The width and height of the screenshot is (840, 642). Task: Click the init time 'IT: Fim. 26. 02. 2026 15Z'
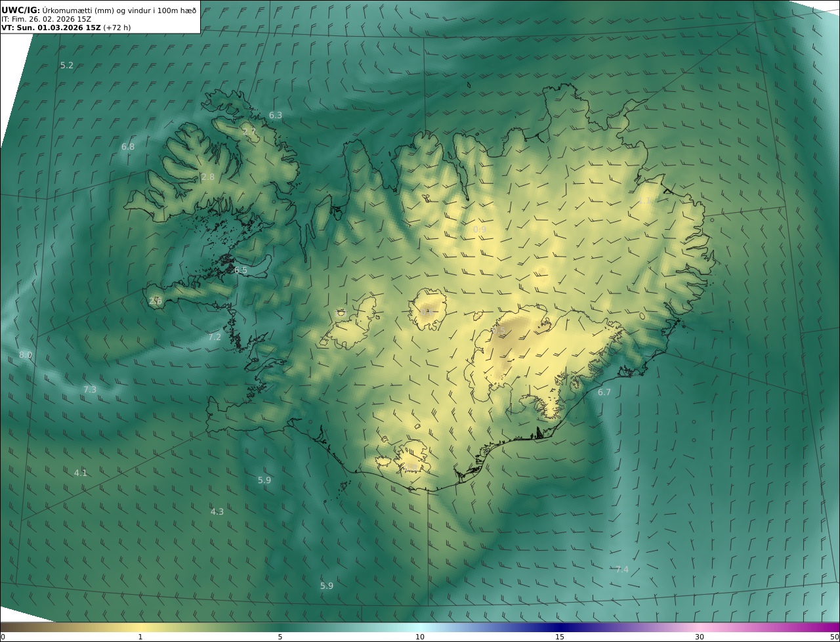pyautogui.click(x=46, y=19)
